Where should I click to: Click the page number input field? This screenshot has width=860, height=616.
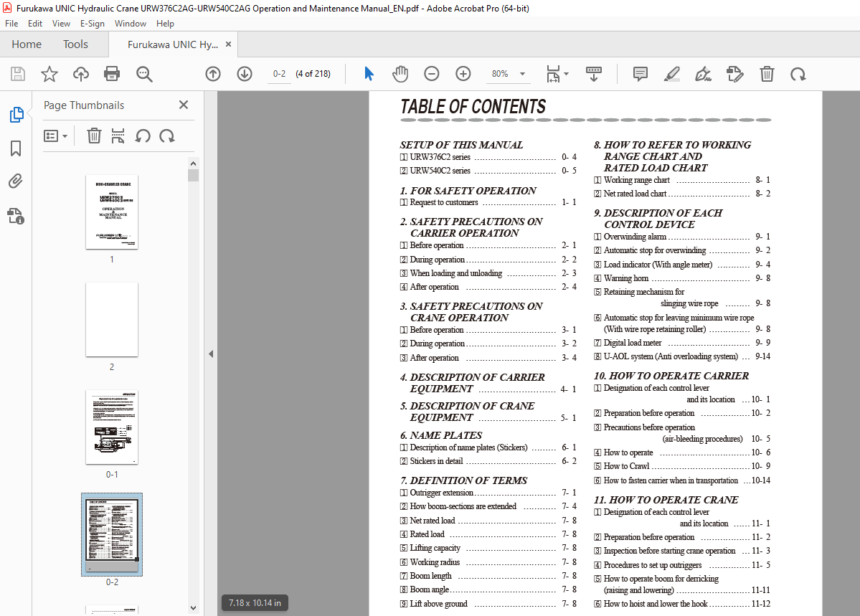[279, 74]
